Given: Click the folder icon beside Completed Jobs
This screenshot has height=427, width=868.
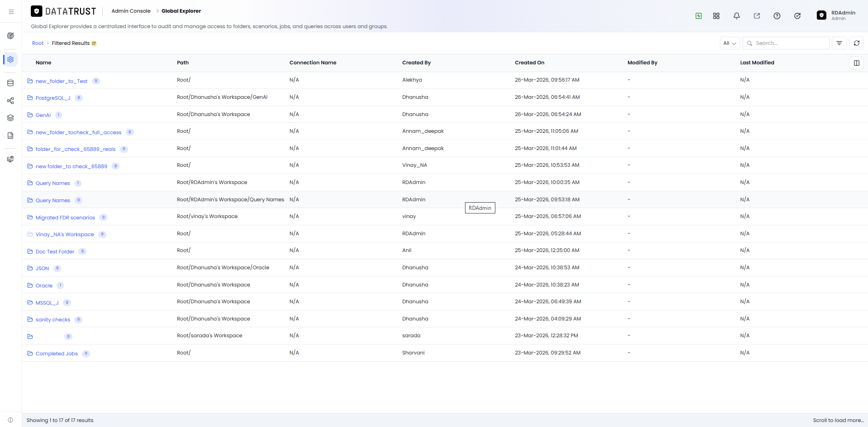Looking at the screenshot, I should [30, 354].
